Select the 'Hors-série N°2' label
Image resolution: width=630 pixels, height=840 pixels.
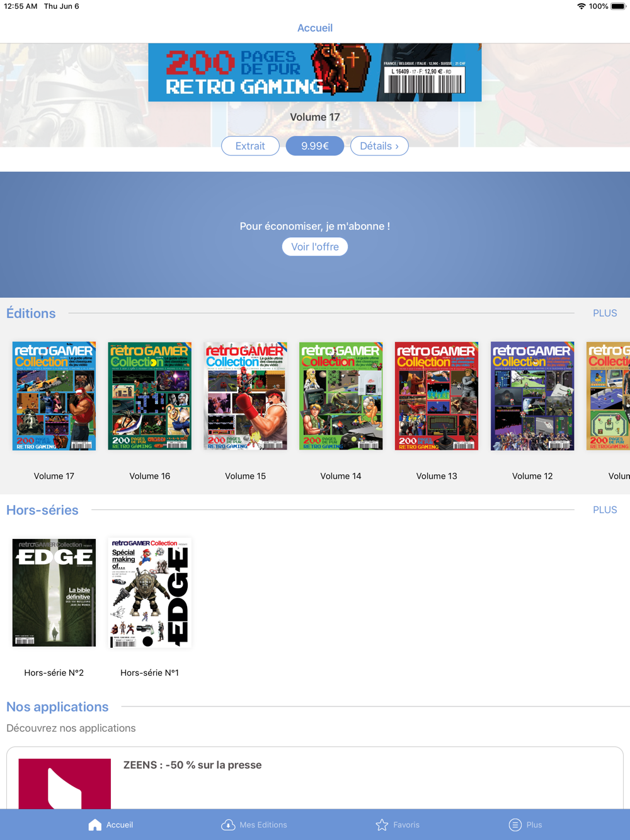point(54,673)
